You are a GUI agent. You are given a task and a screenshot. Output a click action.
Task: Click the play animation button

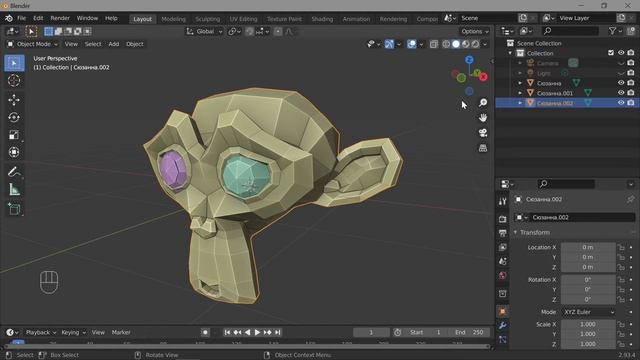click(x=258, y=332)
